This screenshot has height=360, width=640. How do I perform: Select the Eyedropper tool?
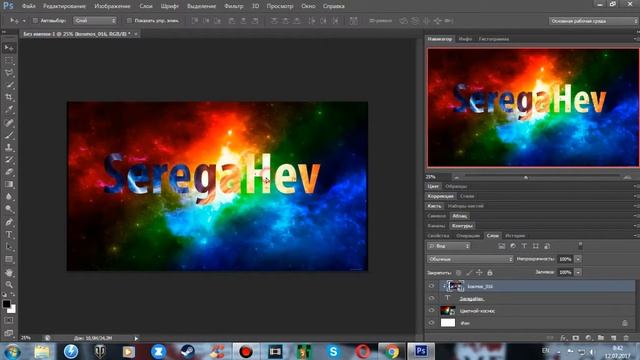9,110
